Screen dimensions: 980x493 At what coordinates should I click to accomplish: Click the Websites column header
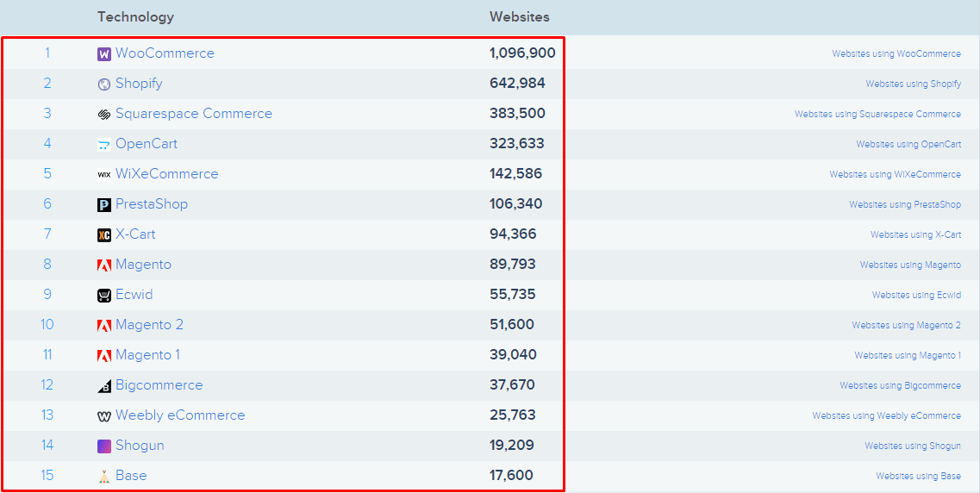click(x=520, y=17)
